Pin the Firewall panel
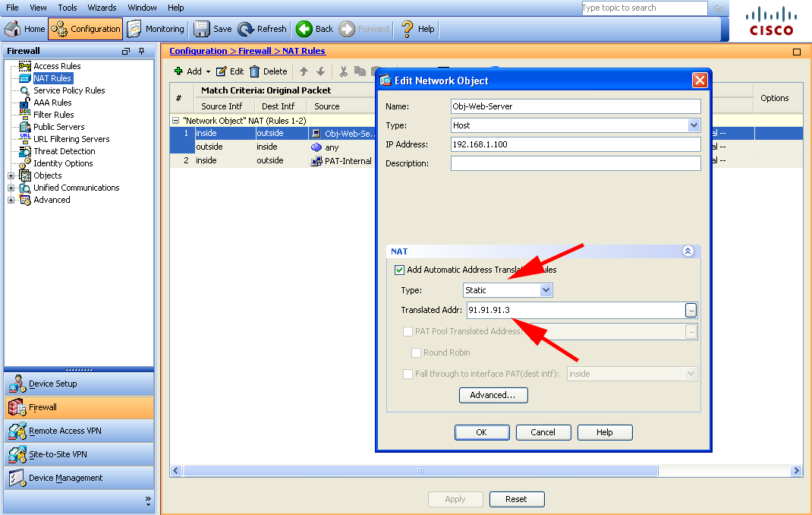This screenshot has height=515, width=812. click(141, 52)
